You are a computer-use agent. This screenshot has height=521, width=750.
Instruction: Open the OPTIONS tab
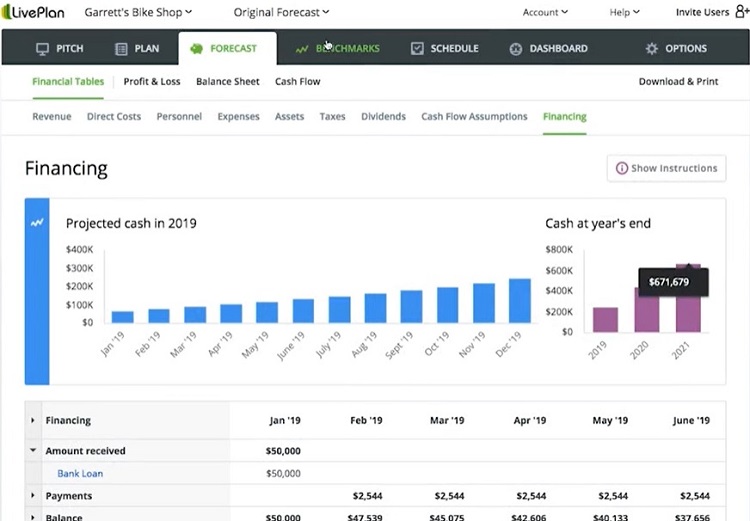(676, 49)
